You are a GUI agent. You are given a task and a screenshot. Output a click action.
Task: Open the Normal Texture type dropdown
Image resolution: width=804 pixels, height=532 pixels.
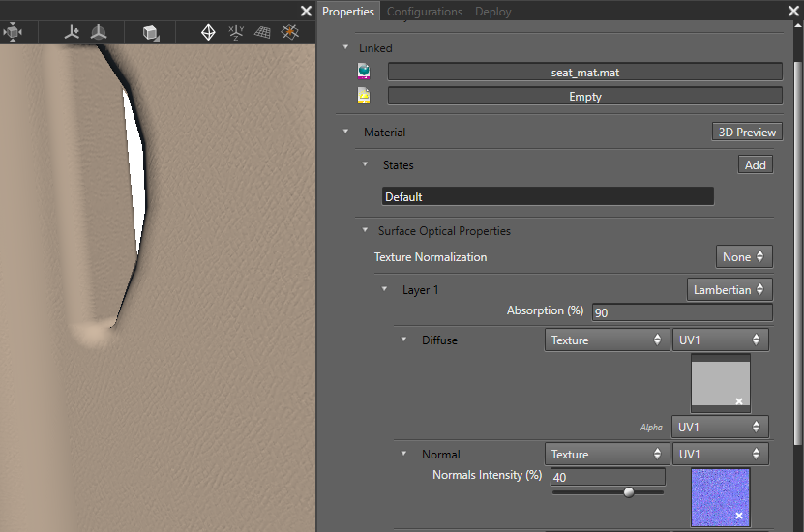click(607, 454)
